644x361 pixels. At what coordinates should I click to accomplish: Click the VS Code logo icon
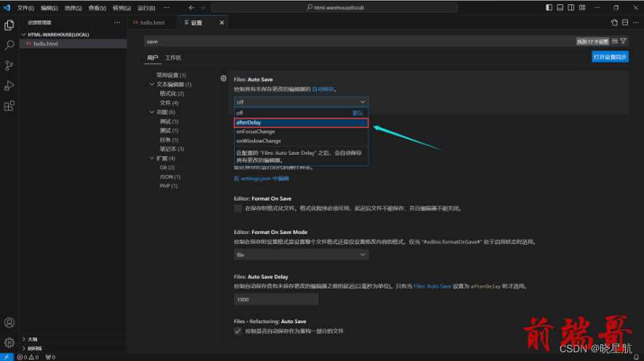point(7,7)
